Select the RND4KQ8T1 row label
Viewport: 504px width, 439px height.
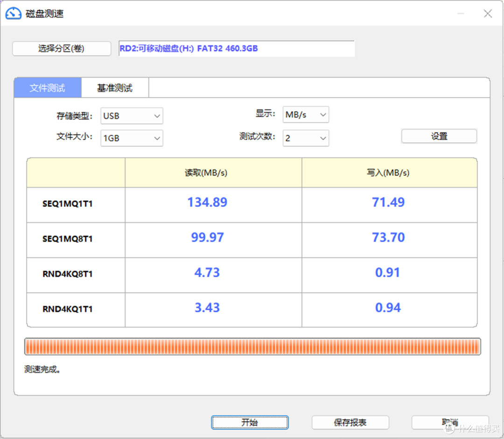click(x=68, y=274)
